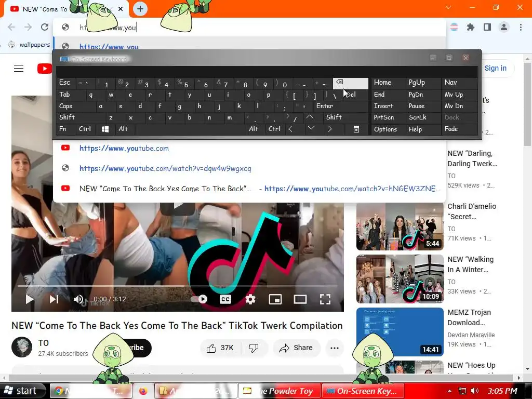This screenshot has width=532, height=399.
Task: Seek using the video progress bar
Action: click(178, 286)
